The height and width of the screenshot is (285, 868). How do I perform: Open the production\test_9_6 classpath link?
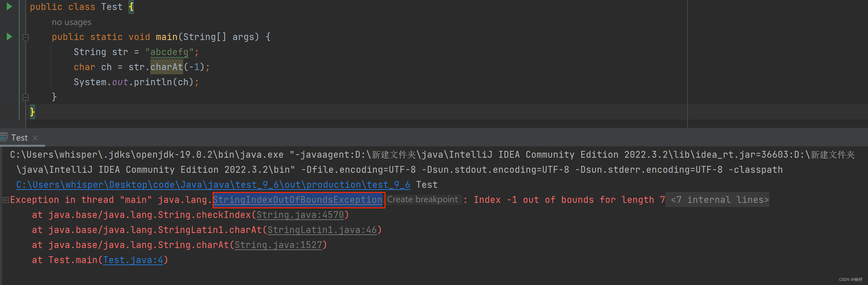click(x=213, y=185)
